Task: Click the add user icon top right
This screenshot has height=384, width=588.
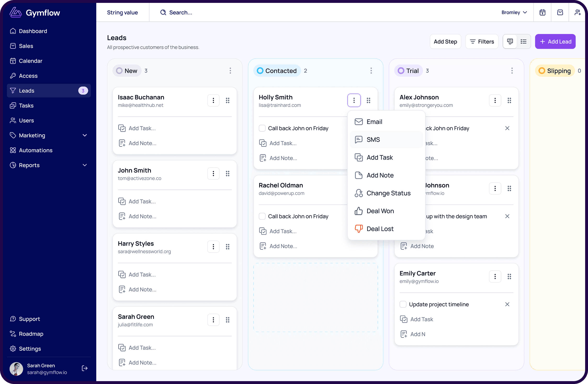Action: pos(577,12)
